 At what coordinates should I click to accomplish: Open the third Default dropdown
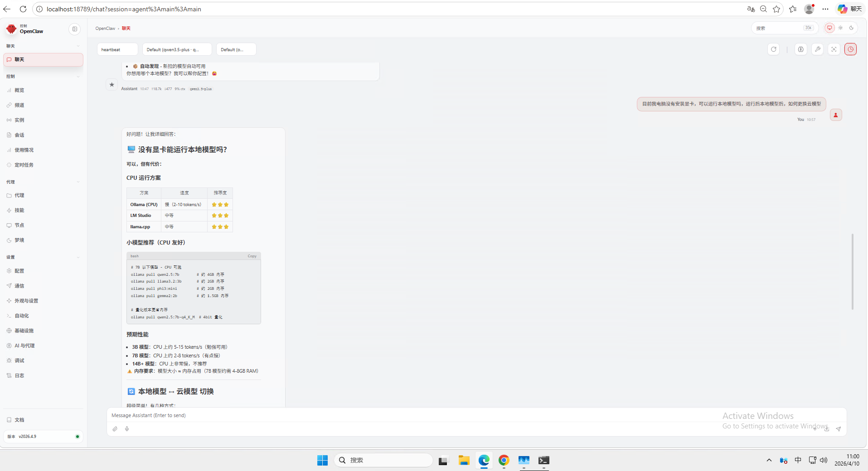pyautogui.click(x=236, y=49)
